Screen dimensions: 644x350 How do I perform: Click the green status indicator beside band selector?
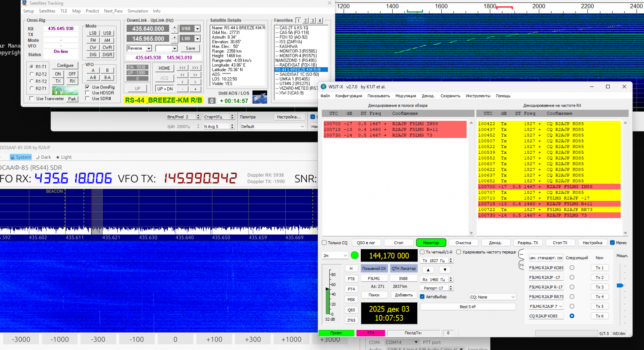tap(355, 255)
